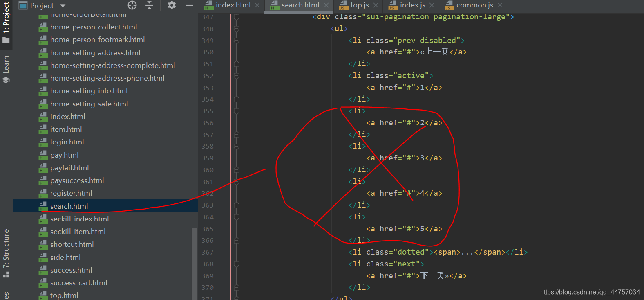This screenshot has height=300, width=644.
Task: Open Project panel settings gear
Action: coord(172,5)
